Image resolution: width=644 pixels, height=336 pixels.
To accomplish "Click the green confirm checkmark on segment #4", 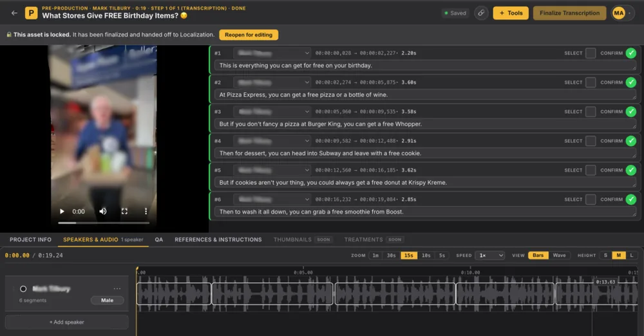I will point(631,141).
